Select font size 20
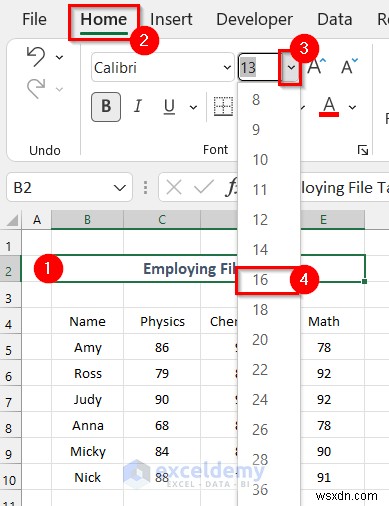Screen dimensions: 389x506 pos(269,340)
